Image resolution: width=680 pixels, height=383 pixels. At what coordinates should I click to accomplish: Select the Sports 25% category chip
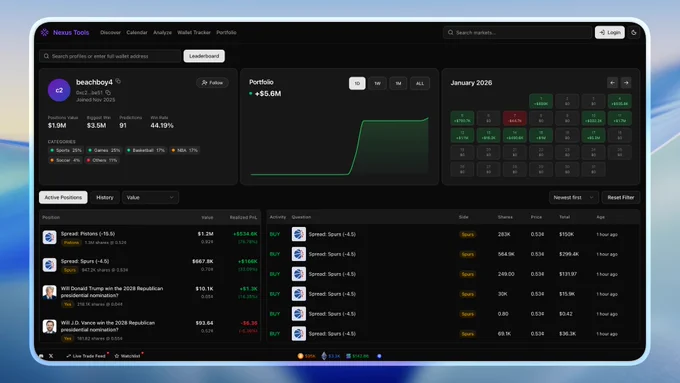point(66,150)
